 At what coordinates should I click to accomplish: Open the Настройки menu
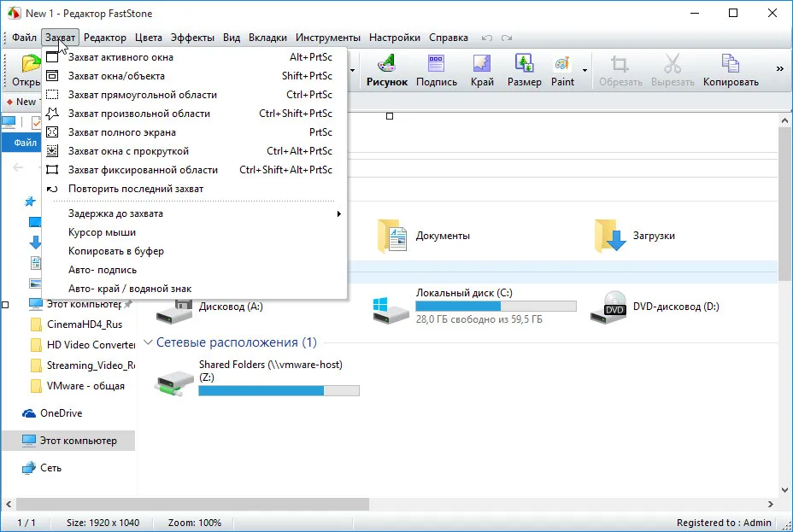pyautogui.click(x=395, y=38)
